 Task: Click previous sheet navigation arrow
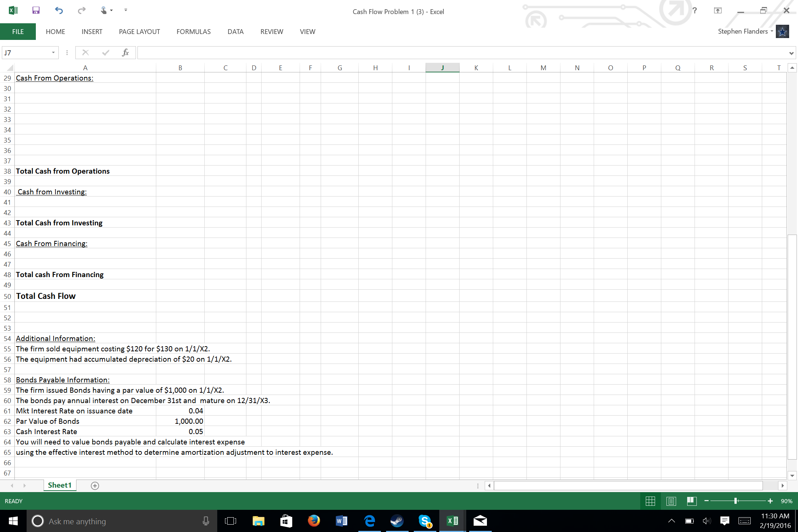pos(12,485)
